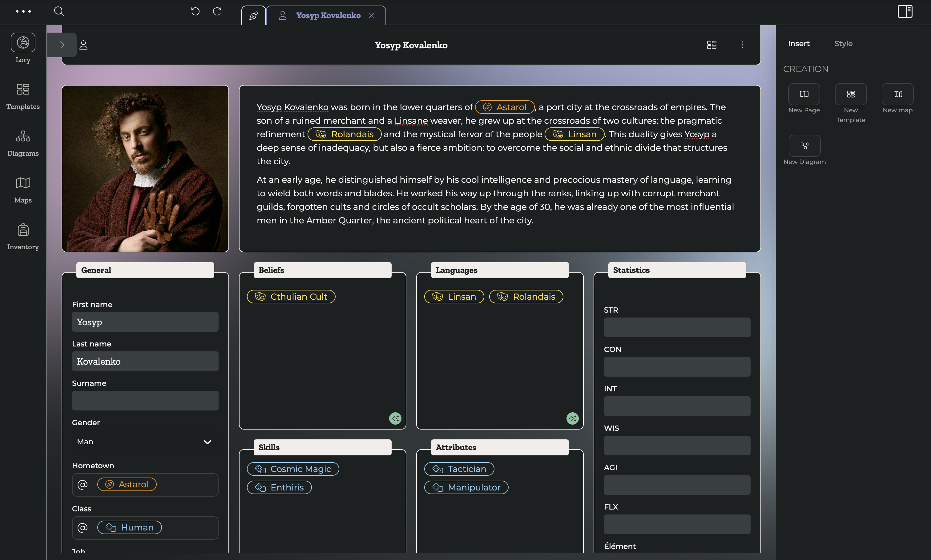This screenshot has height=560, width=931.
Task: Click the AI sparkle icon in Languages
Action: click(573, 418)
